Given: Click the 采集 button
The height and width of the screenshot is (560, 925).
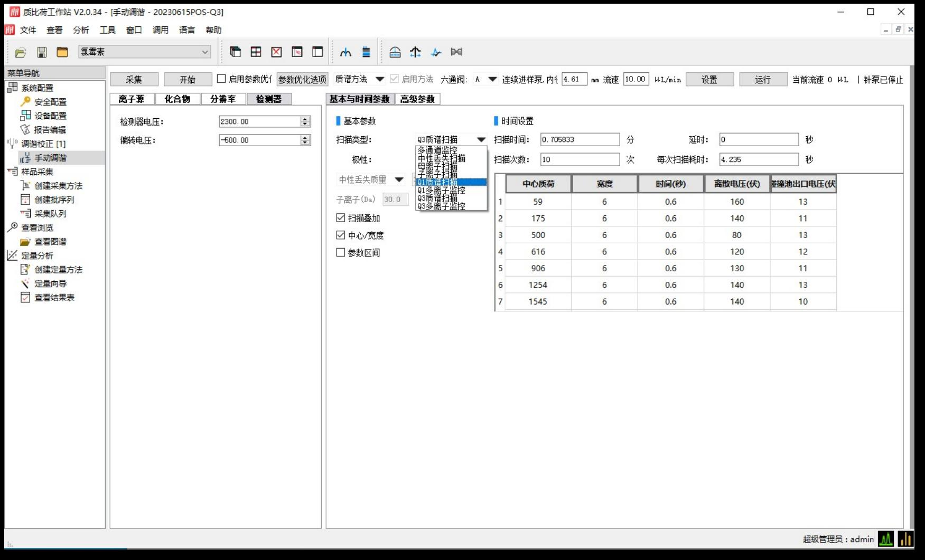Looking at the screenshot, I should [134, 80].
